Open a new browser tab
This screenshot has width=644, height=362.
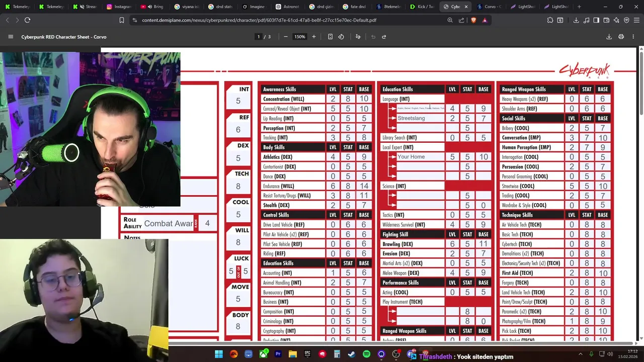[x=579, y=7]
